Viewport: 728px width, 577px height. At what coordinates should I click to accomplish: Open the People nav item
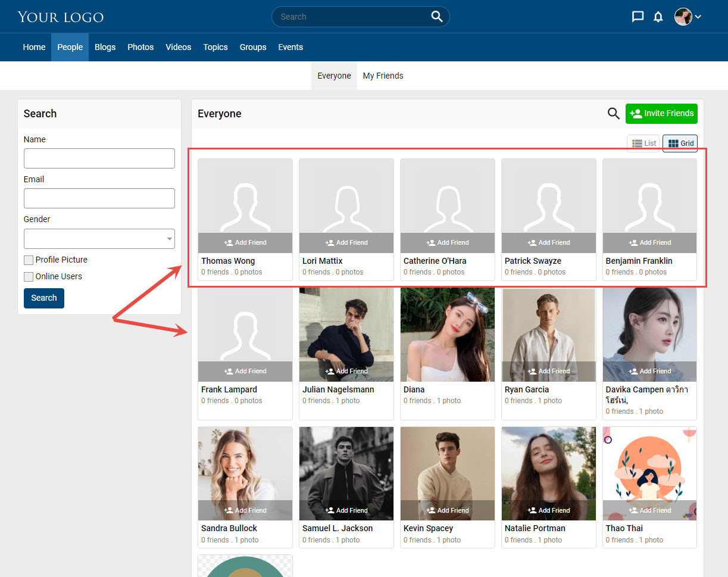(70, 47)
